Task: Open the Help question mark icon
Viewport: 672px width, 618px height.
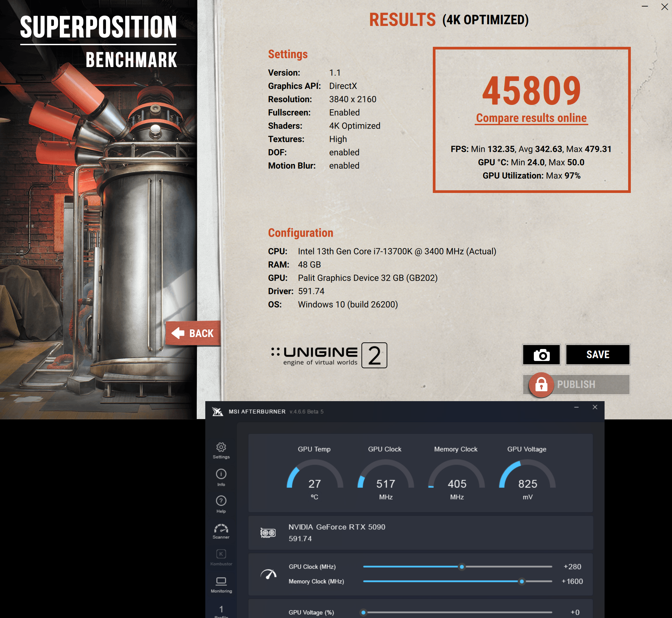Action: click(x=221, y=501)
